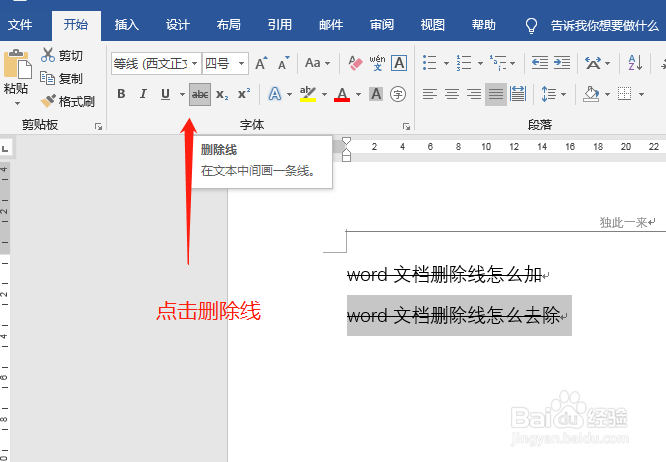This screenshot has height=462, width=666.
Task: Switch to the References (引用) tab
Action: pos(279,25)
